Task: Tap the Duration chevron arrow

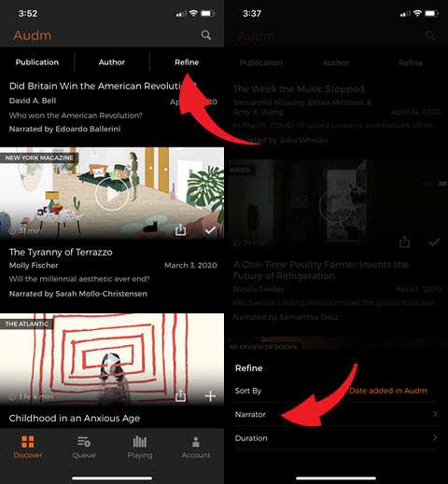Action: [435, 437]
